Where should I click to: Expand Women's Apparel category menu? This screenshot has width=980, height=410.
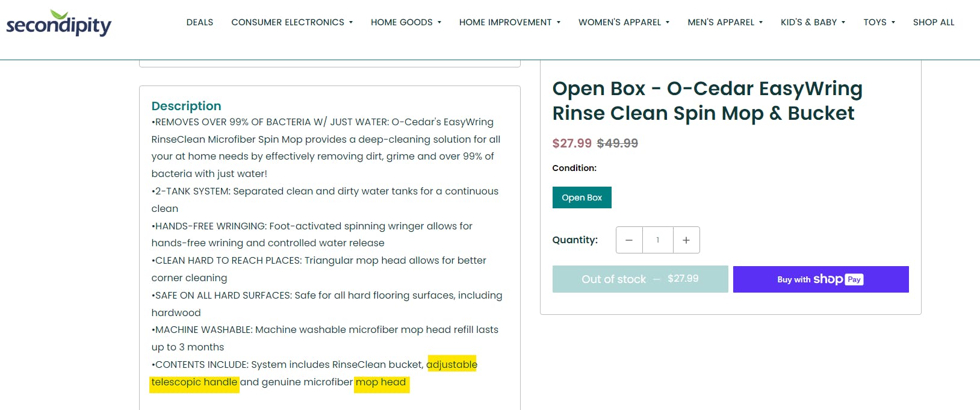[624, 22]
